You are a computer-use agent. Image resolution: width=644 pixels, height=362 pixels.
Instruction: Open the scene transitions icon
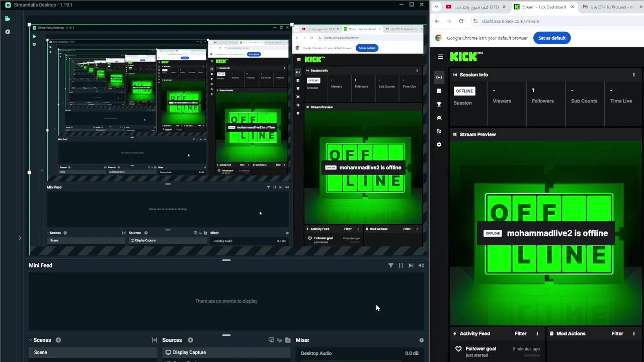tap(154, 340)
